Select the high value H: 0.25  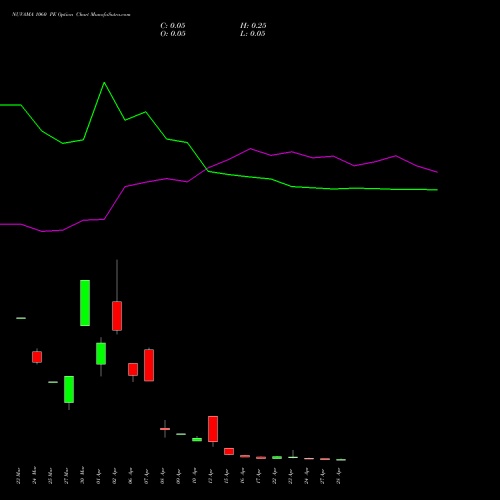[x=253, y=26]
